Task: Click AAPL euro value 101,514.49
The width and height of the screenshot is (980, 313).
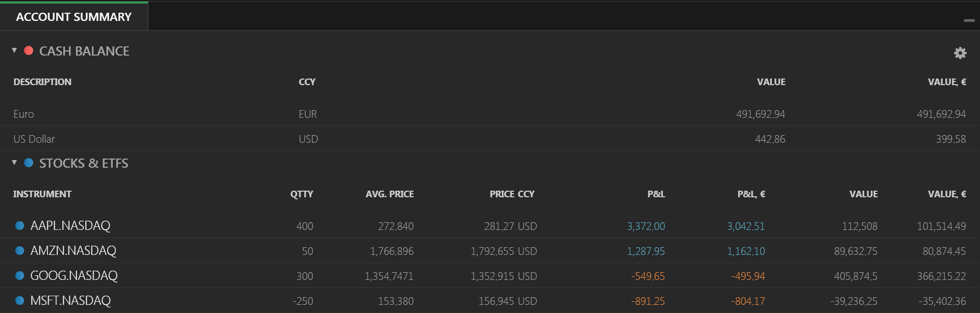Action: [x=941, y=226]
